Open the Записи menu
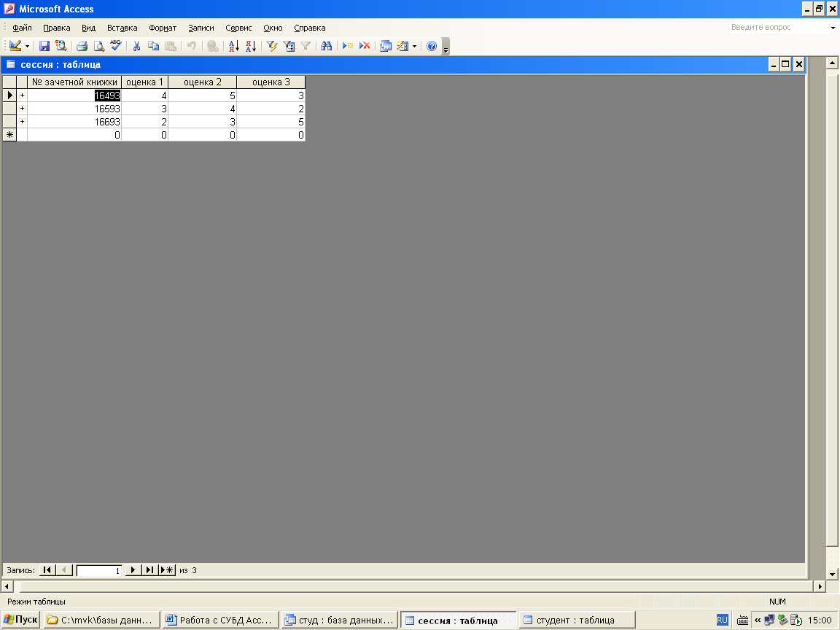840x630 pixels. [x=201, y=28]
